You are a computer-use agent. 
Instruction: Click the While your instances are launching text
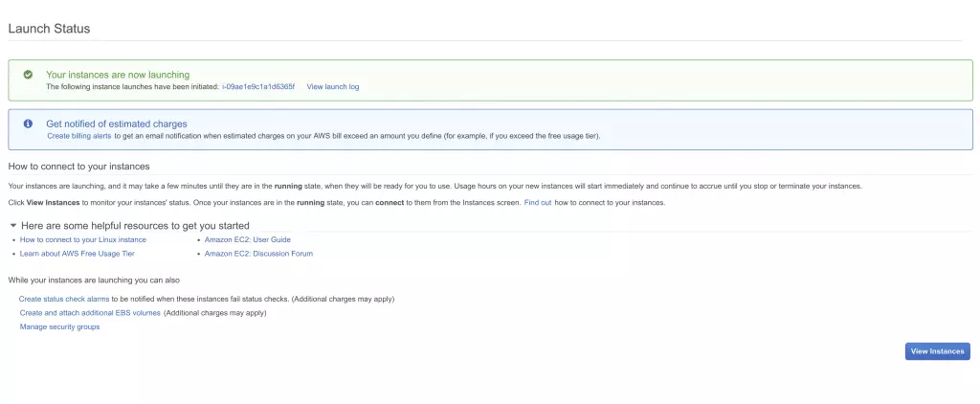click(94, 281)
